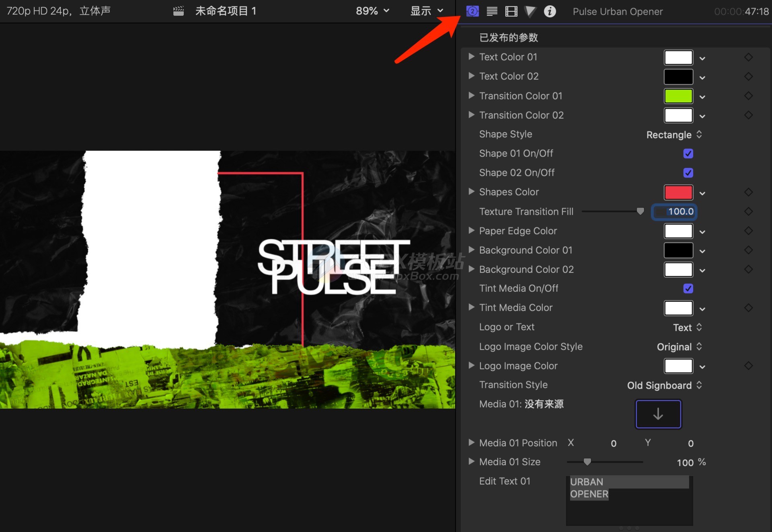Open the 89% zoom menu

372,11
